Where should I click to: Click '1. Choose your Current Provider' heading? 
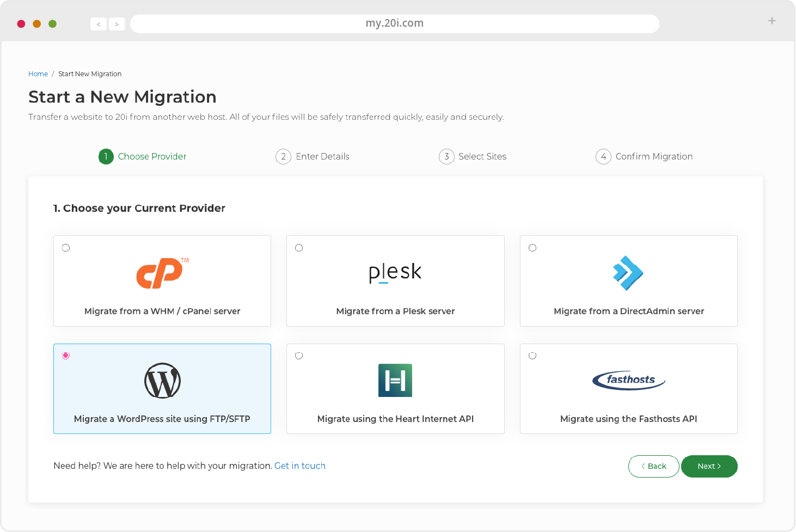pos(139,208)
